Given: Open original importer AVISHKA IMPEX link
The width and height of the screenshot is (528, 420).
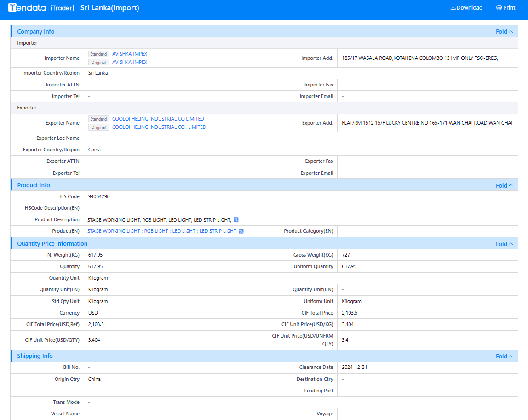Looking at the screenshot, I should (130, 62).
